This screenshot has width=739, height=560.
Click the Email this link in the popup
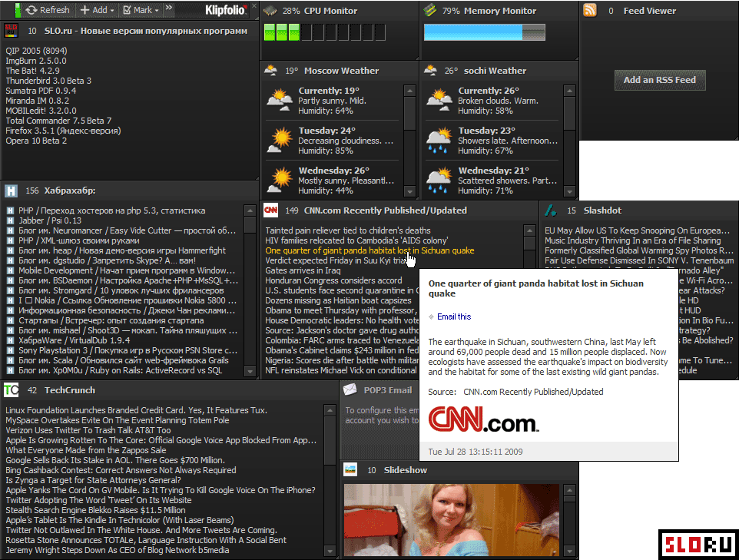[454, 316]
